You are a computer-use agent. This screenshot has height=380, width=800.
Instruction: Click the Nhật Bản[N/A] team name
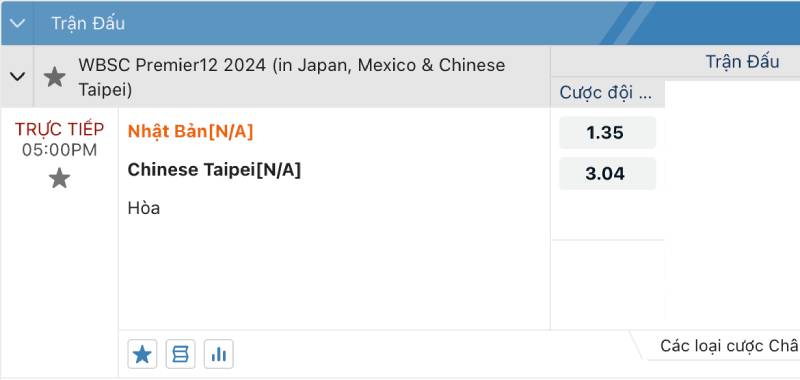point(190,132)
